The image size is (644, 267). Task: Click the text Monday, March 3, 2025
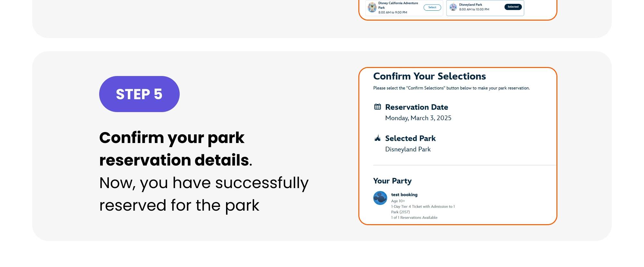click(418, 118)
